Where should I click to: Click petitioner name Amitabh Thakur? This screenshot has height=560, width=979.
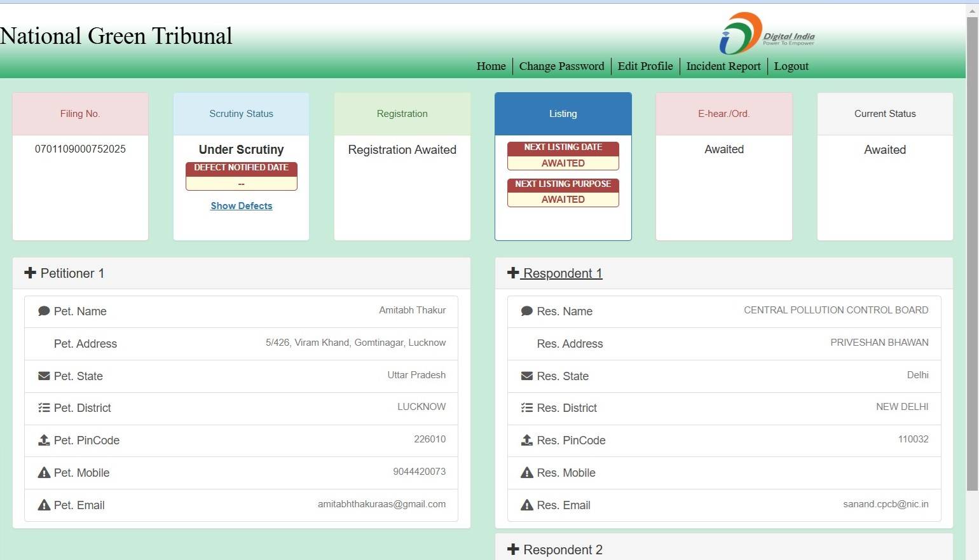[413, 310]
